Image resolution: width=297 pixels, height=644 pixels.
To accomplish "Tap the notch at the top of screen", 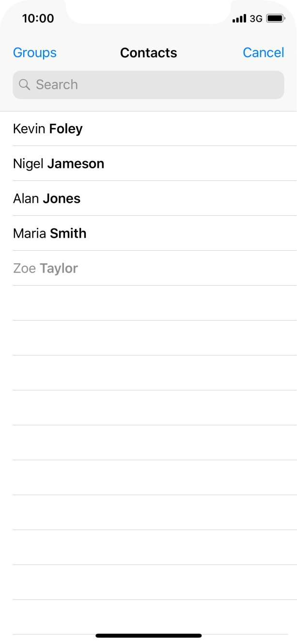I will pos(148,11).
